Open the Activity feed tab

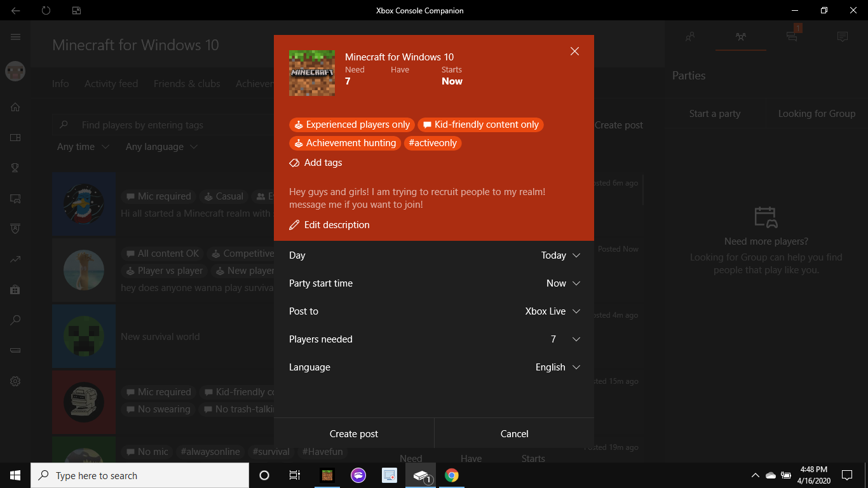pyautogui.click(x=111, y=84)
